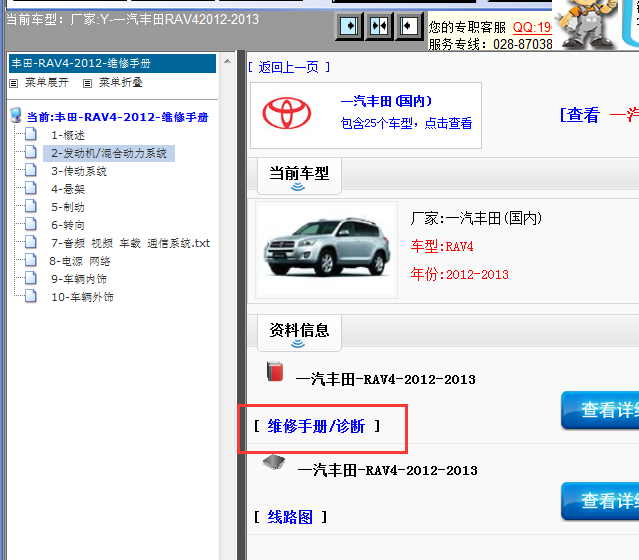Click the RAV4 car thumbnail
The width and height of the screenshot is (639, 560).
click(x=326, y=250)
